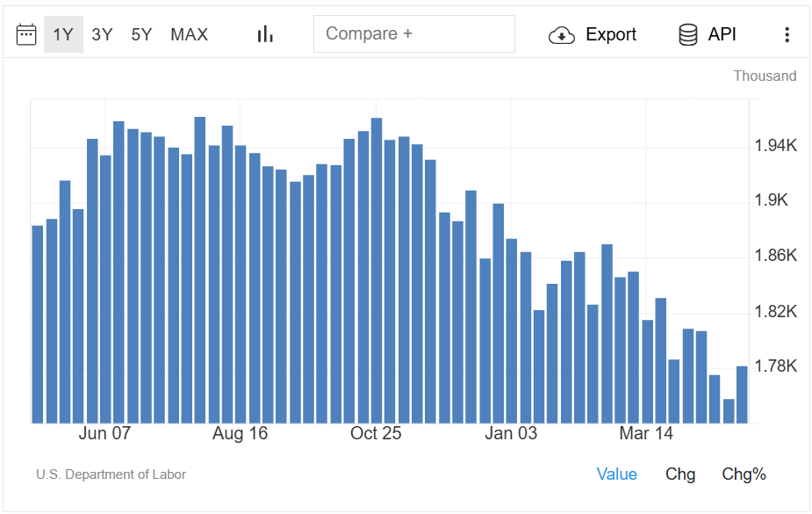Screen dimensions: 812x514
Task: Click the Jun 07 axis label
Action: (x=104, y=433)
